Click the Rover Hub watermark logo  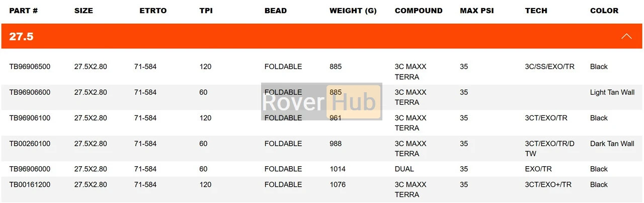pos(321,102)
